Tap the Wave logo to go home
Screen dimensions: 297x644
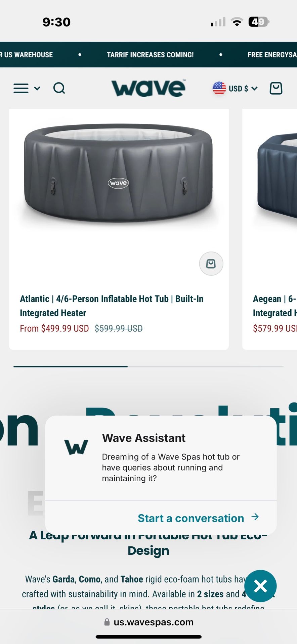pyautogui.click(x=148, y=88)
